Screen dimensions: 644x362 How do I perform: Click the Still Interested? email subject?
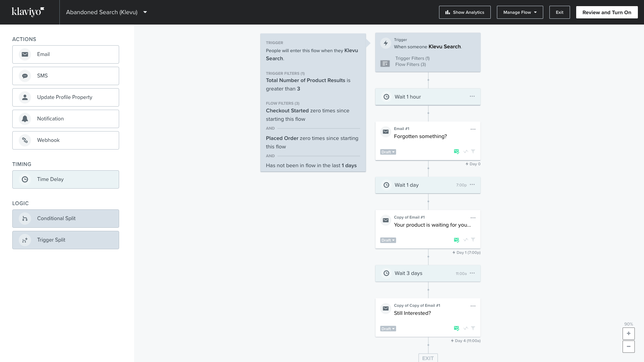[x=412, y=313]
